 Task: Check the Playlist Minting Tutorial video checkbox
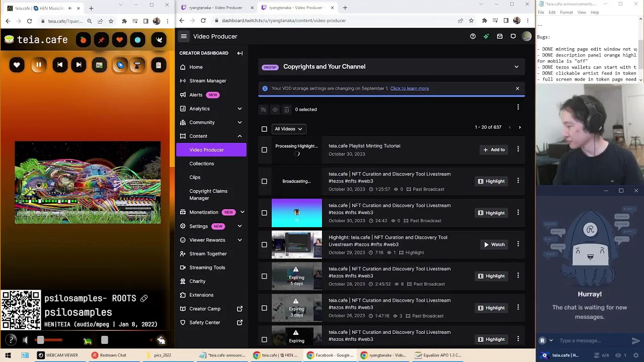(x=264, y=150)
